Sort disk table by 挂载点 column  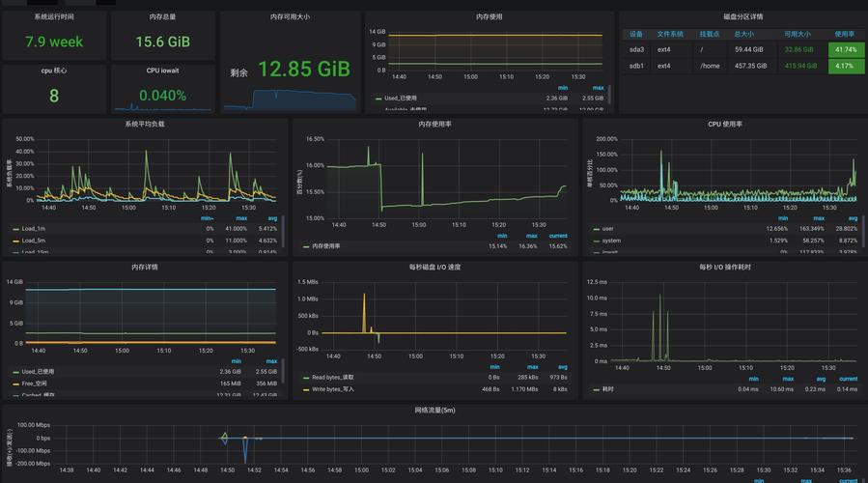coord(709,35)
